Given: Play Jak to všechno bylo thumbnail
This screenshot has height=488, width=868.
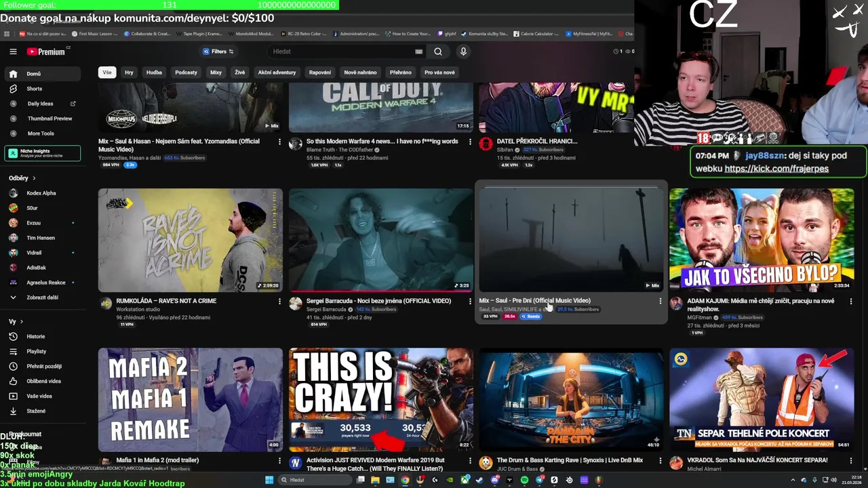Looking at the screenshot, I should pos(762,240).
